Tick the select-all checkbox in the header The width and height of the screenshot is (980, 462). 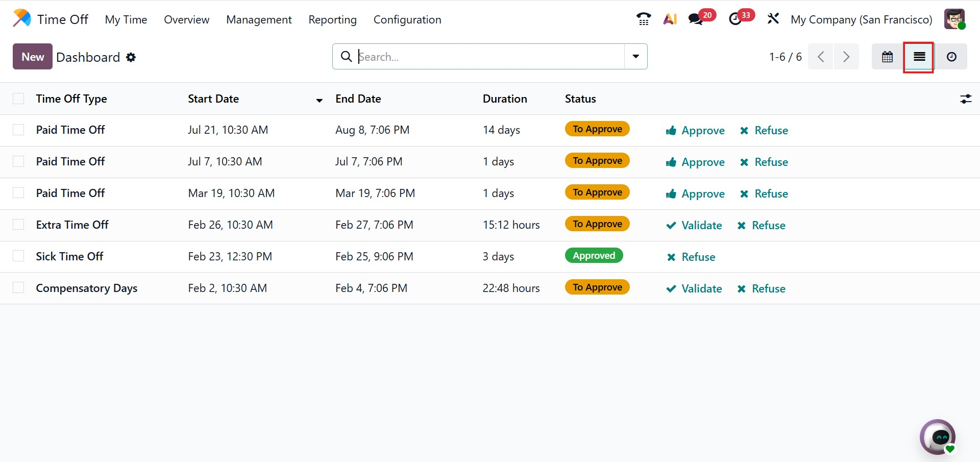[18, 99]
